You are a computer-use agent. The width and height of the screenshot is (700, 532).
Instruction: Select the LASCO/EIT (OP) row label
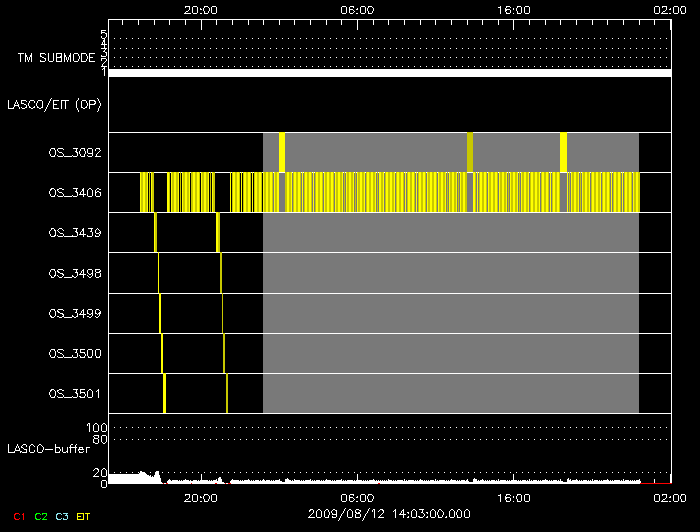click(x=56, y=105)
